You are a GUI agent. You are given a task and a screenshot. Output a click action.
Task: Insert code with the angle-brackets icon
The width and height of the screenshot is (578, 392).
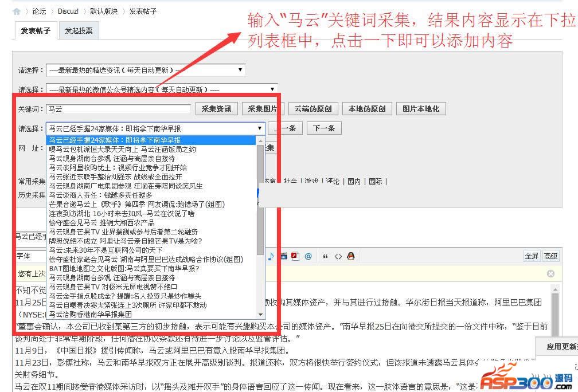(338, 256)
